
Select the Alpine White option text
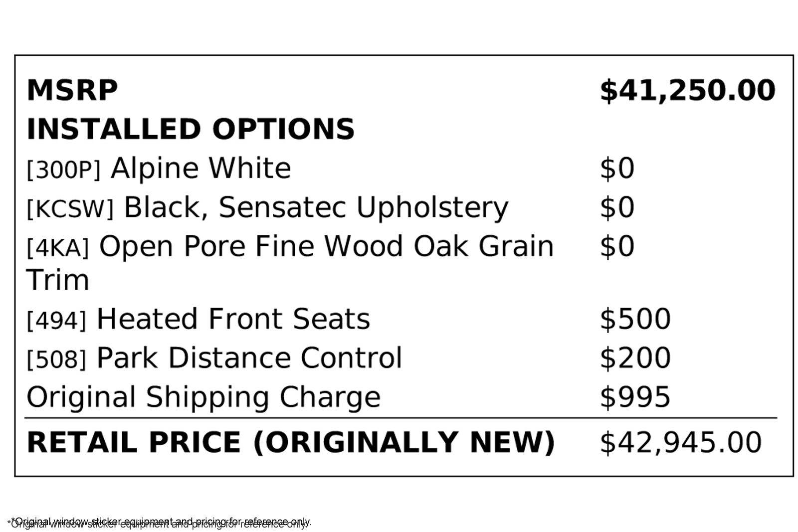point(200,169)
